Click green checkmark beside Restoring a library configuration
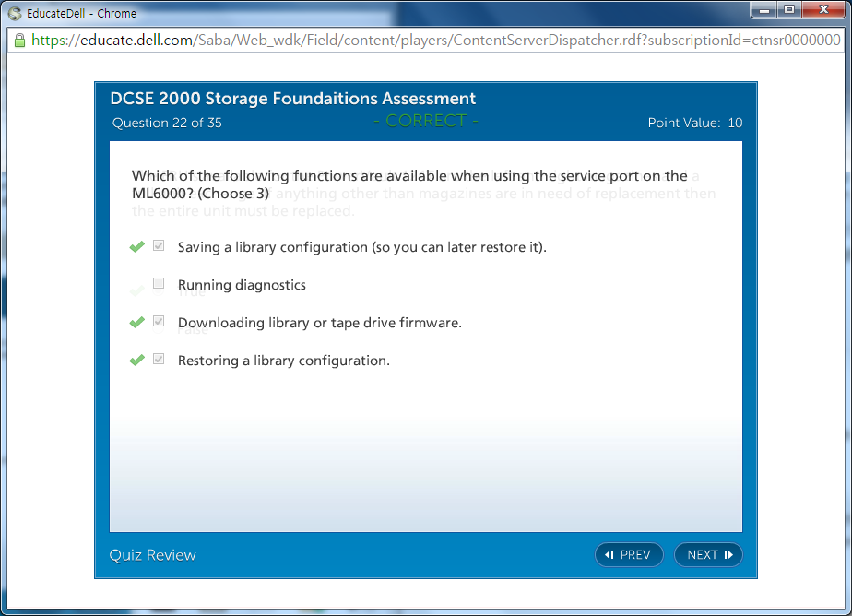 pyautogui.click(x=136, y=361)
